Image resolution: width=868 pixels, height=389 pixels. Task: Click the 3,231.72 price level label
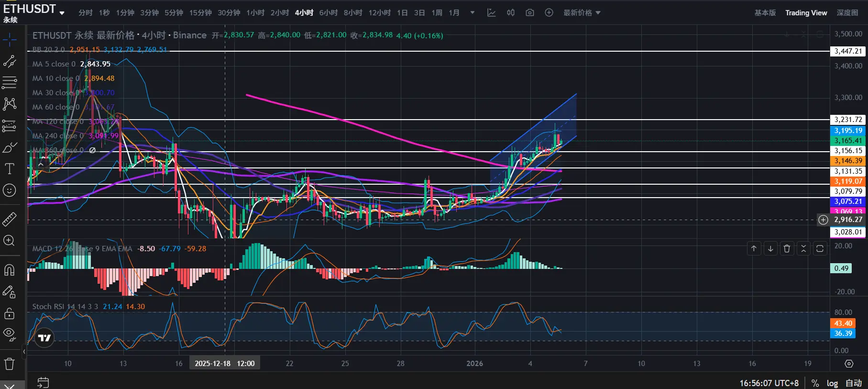pos(848,120)
